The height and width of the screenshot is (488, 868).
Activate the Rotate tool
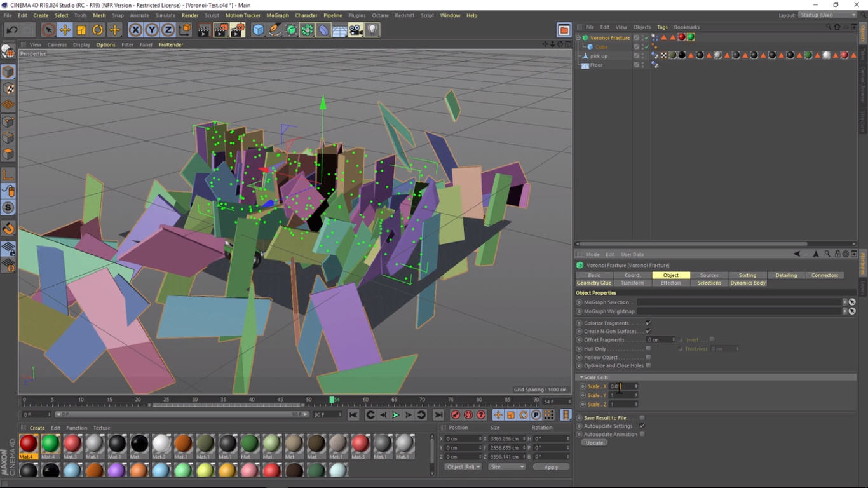point(98,30)
